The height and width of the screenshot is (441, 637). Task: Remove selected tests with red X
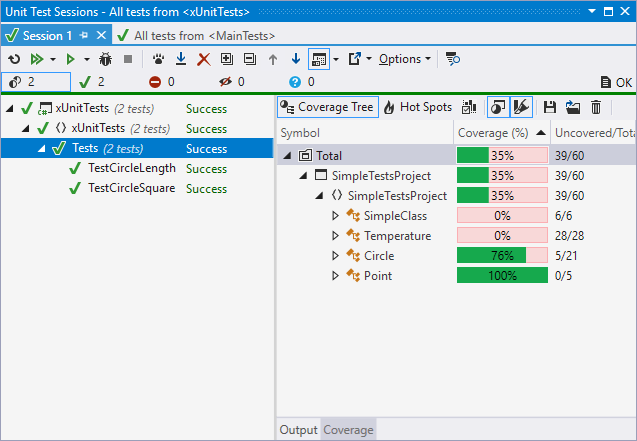(x=204, y=59)
